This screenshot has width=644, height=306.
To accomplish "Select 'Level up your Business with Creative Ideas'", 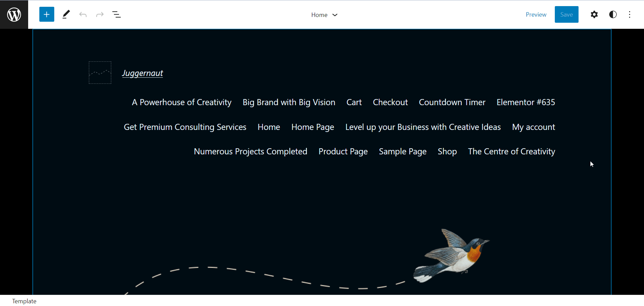I will click(423, 127).
